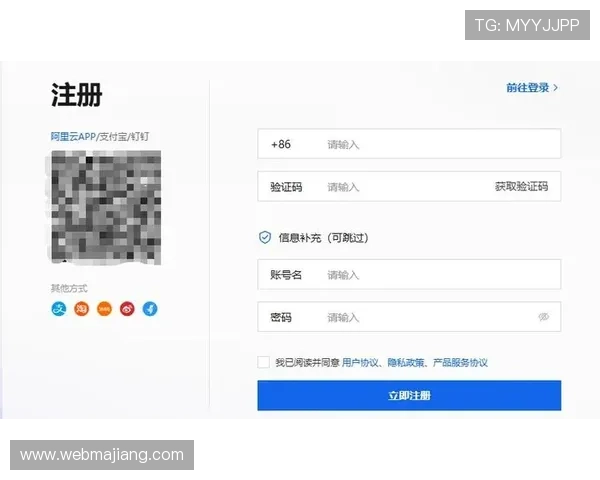Screen dimensions: 600x480
Task: Click 获取验证码 to request a code
Action: coord(521,186)
